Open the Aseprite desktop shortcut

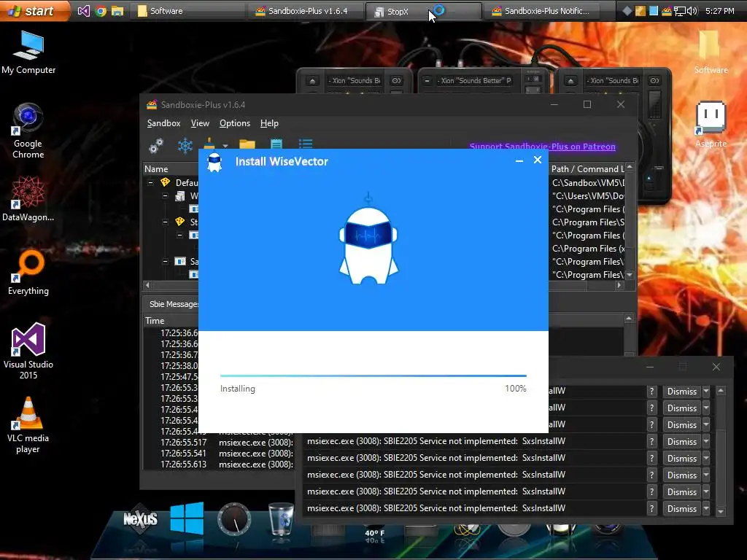(x=711, y=125)
